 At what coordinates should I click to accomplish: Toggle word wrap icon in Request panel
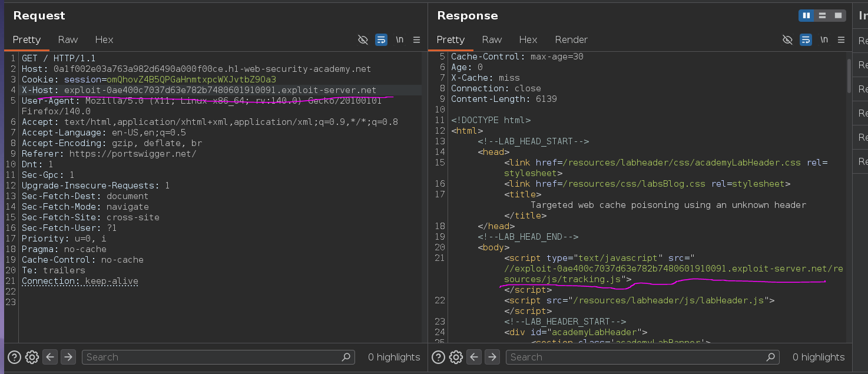pyautogui.click(x=381, y=39)
